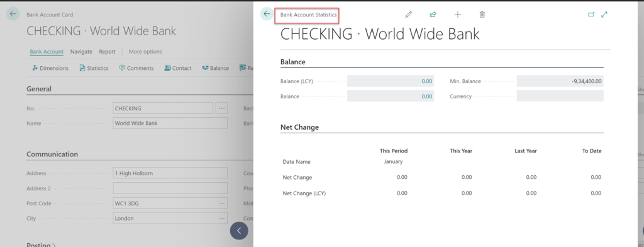
Task: Click the empty Address 2 field
Action: [170, 188]
